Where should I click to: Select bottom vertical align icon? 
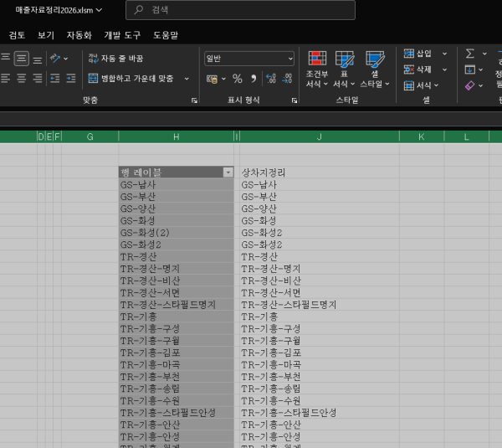click(38, 59)
